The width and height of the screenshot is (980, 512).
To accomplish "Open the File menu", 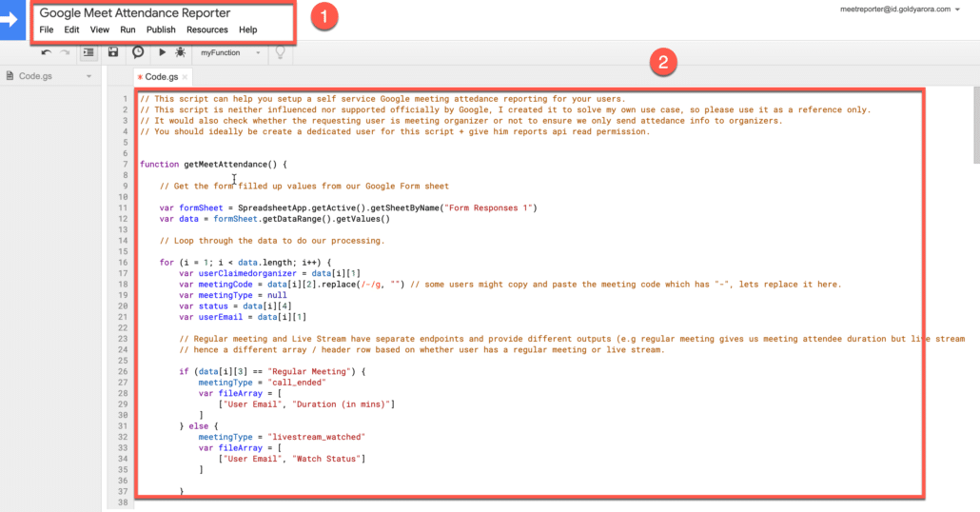I will click(47, 30).
